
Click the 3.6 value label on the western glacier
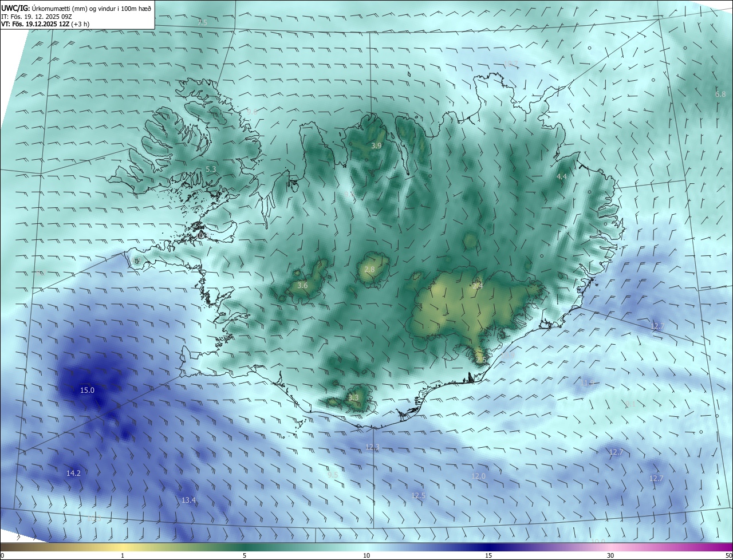pos(303,285)
